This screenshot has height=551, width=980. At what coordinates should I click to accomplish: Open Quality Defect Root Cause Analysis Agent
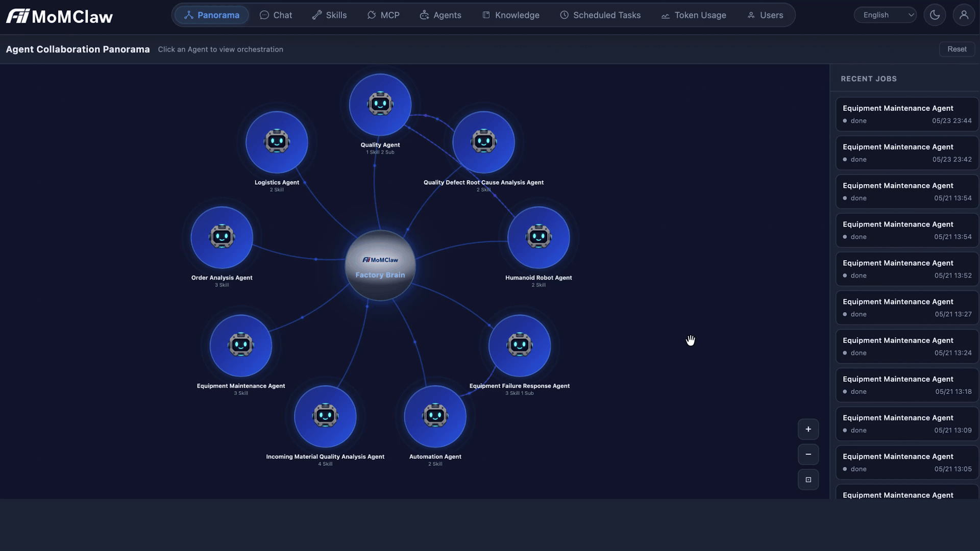coord(483,142)
